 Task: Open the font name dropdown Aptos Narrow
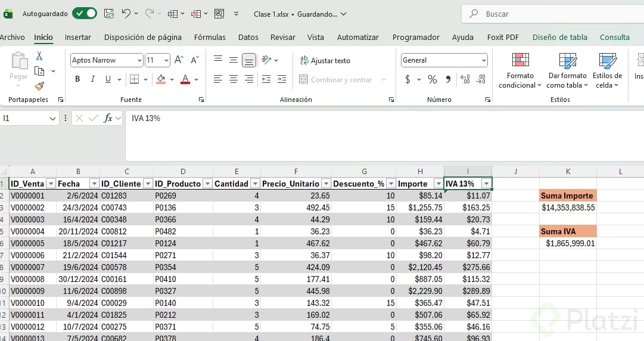(139, 60)
